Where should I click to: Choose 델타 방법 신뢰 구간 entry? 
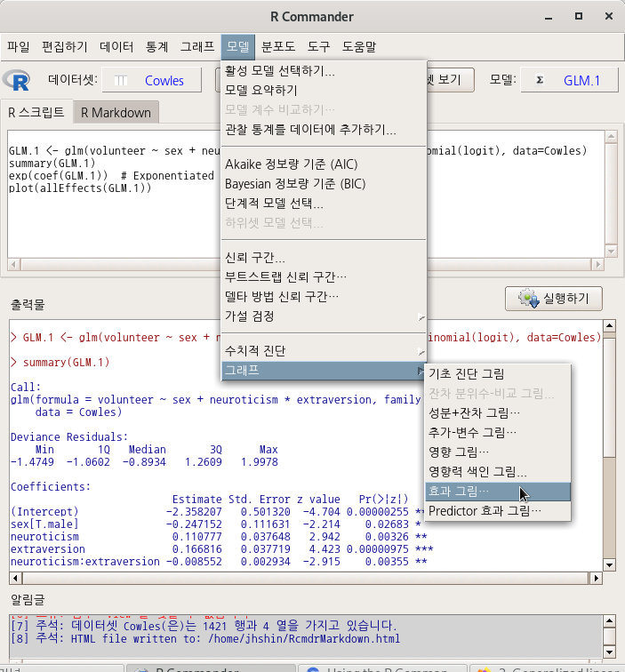pyautogui.click(x=324, y=297)
